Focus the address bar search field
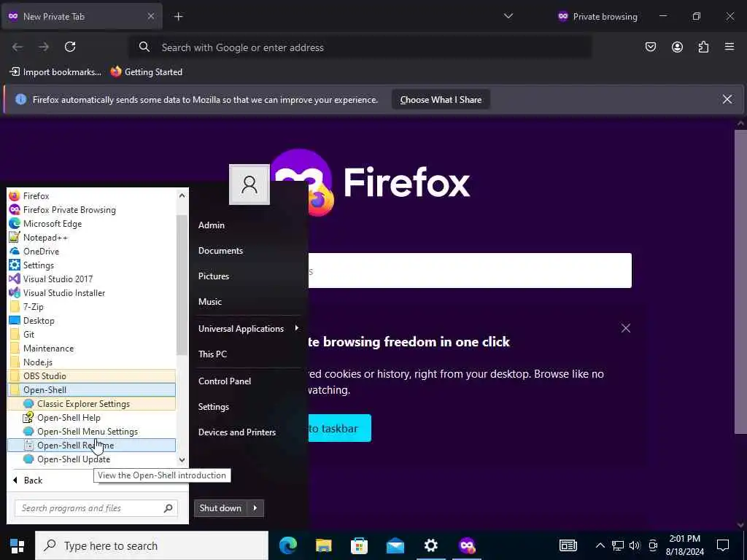The width and height of the screenshot is (747, 560). coord(360,47)
